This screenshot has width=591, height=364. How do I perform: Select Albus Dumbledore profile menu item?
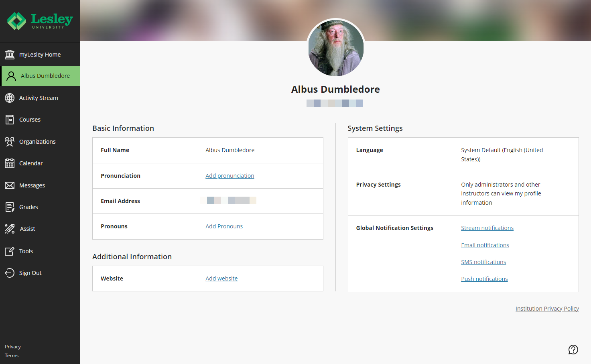coord(41,76)
